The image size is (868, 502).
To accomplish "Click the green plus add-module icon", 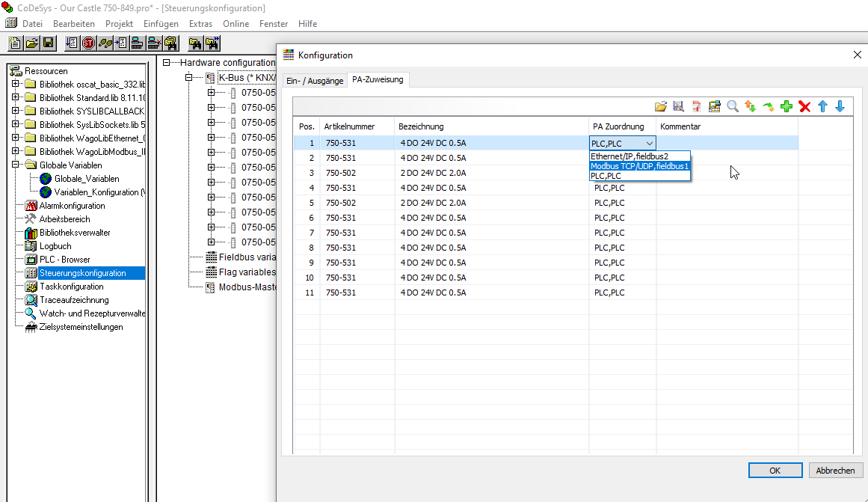I will pyautogui.click(x=786, y=107).
